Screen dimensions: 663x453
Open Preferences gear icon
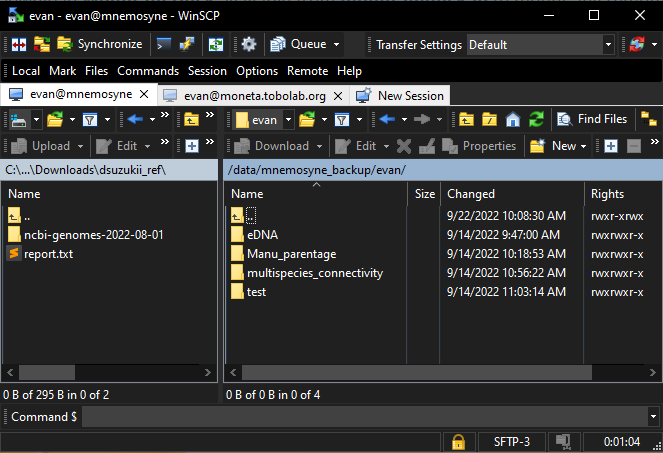(x=249, y=44)
